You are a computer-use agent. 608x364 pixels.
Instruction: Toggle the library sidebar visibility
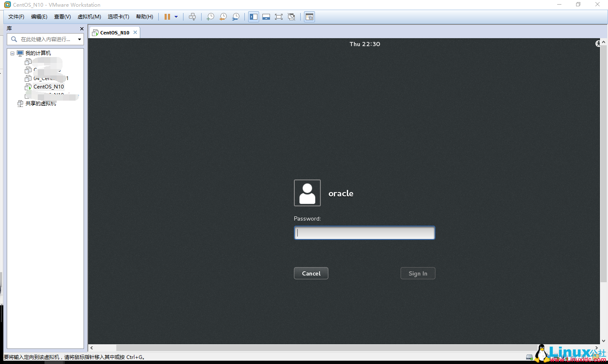tap(253, 17)
